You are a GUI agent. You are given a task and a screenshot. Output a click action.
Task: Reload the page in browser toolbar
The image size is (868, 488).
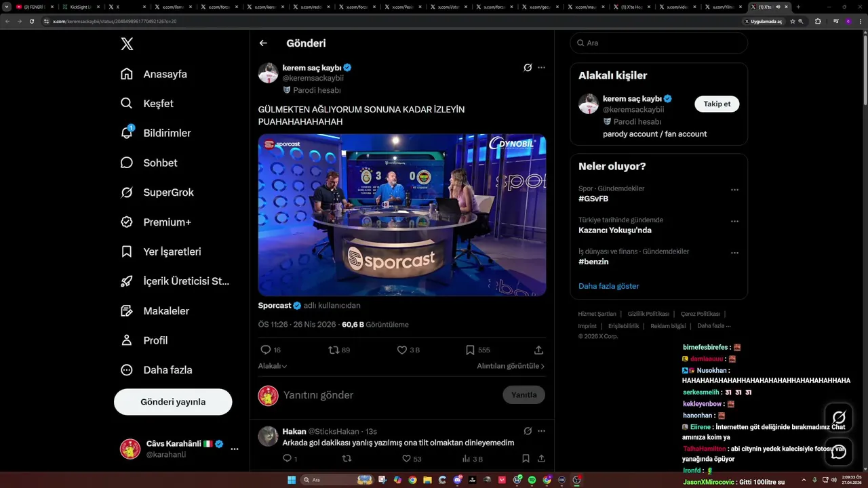pyautogui.click(x=31, y=21)
